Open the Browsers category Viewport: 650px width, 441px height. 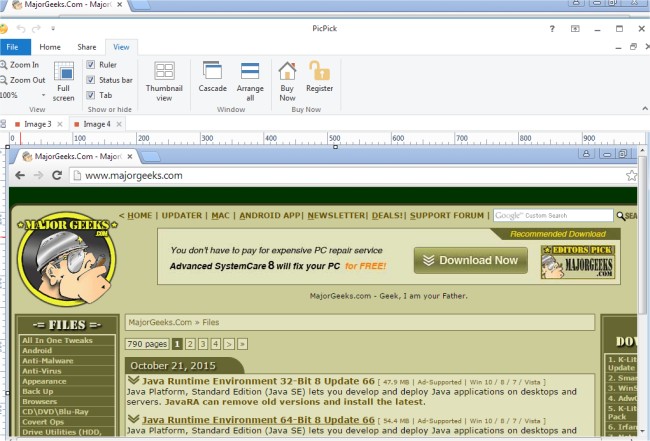(x=40, y=401)
